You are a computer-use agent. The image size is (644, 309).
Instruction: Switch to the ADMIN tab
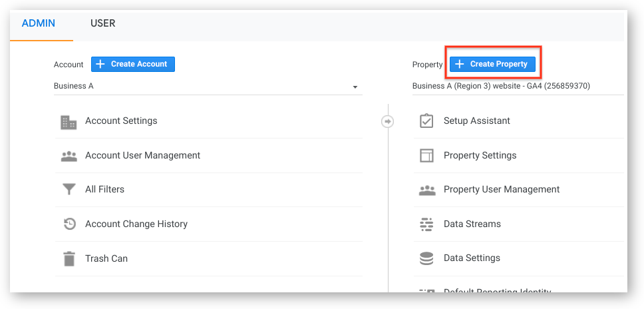39,23
